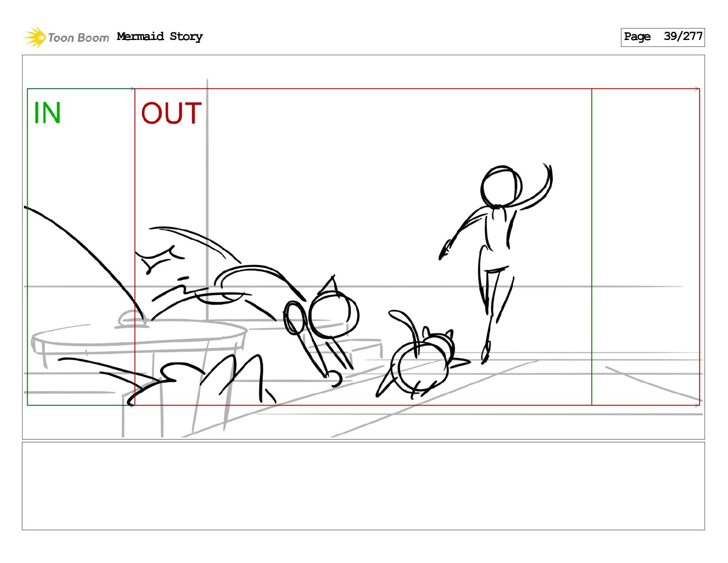Screen dimensions: 728x563
Task: Click the 'Mermaid Story' title text
Action: click(x=159, y=36)
